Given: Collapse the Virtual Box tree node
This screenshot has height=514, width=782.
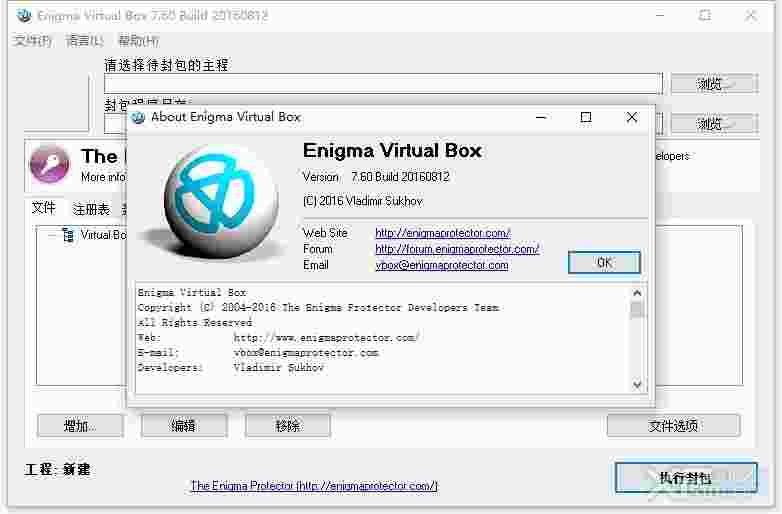Looking at the screenshot, I should point(51,234).
